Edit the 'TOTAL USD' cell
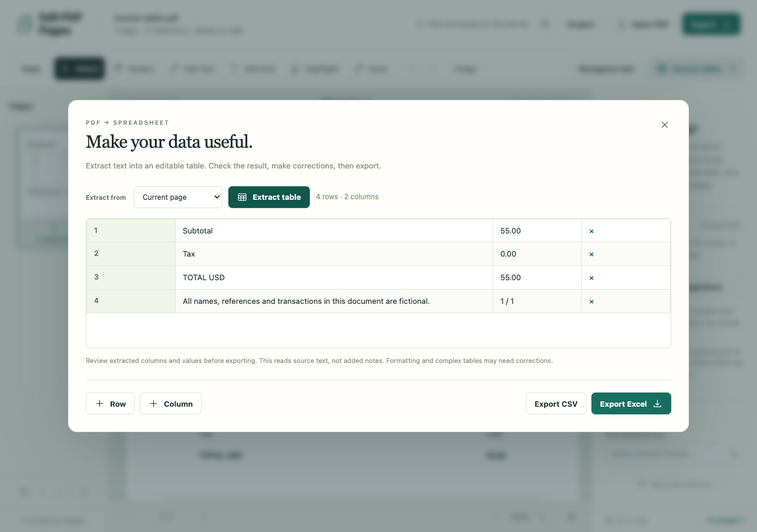The height and width of the screenshot is (532, 757). (334, 278)
